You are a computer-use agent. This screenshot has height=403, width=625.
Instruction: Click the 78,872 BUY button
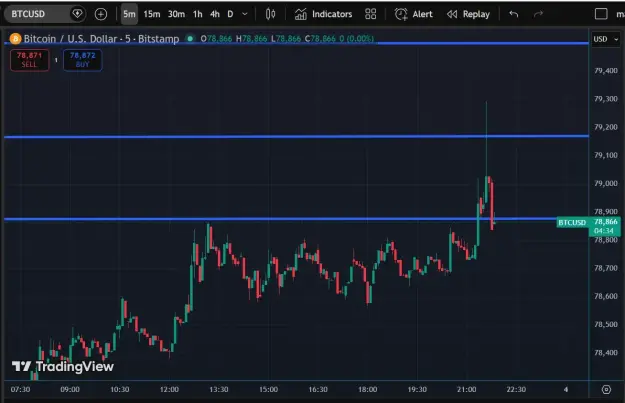[x=83, y=60]
